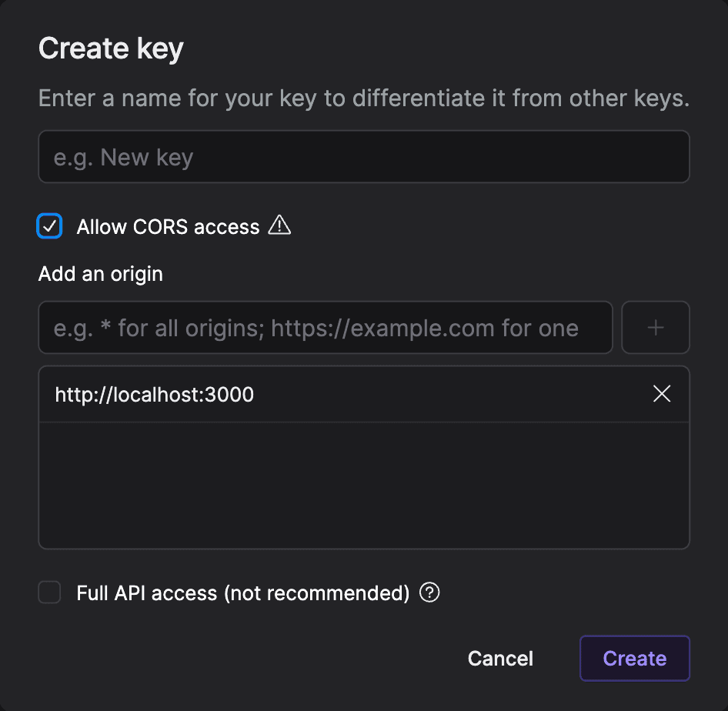Enable the Full API access checkbox
The height and width of the screenshot is (711, 728).
(50, 592)
